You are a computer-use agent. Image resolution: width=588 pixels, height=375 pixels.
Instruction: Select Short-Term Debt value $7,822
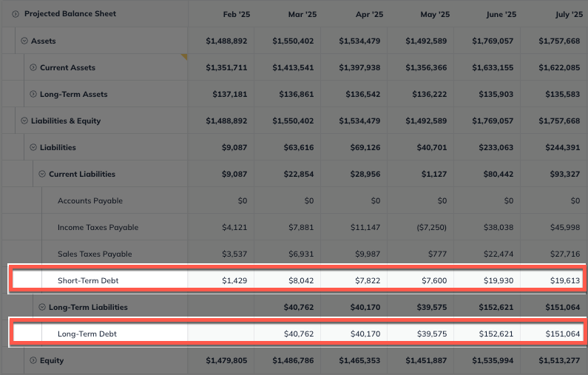[x=368, y=280]
